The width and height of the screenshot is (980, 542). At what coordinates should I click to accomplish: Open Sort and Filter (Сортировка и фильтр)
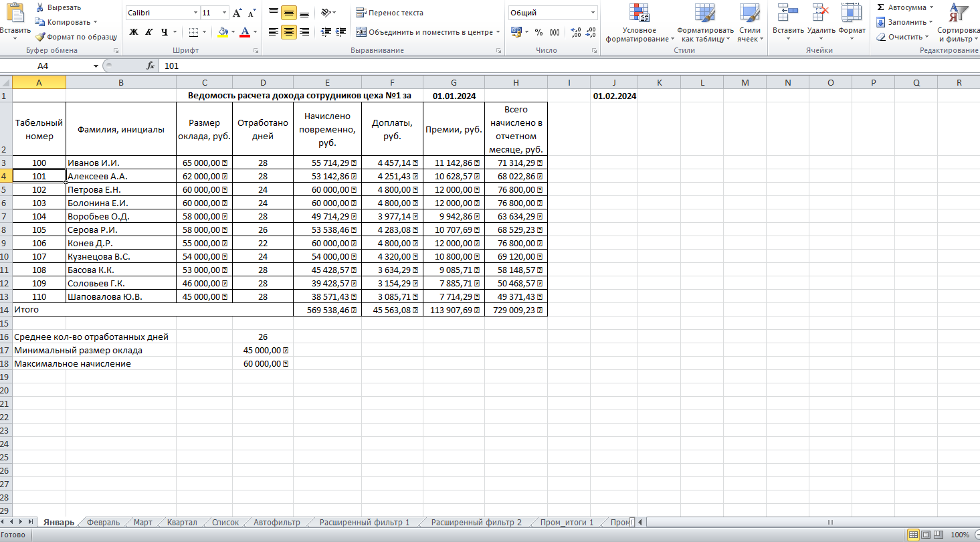click(x=959, y=22)
